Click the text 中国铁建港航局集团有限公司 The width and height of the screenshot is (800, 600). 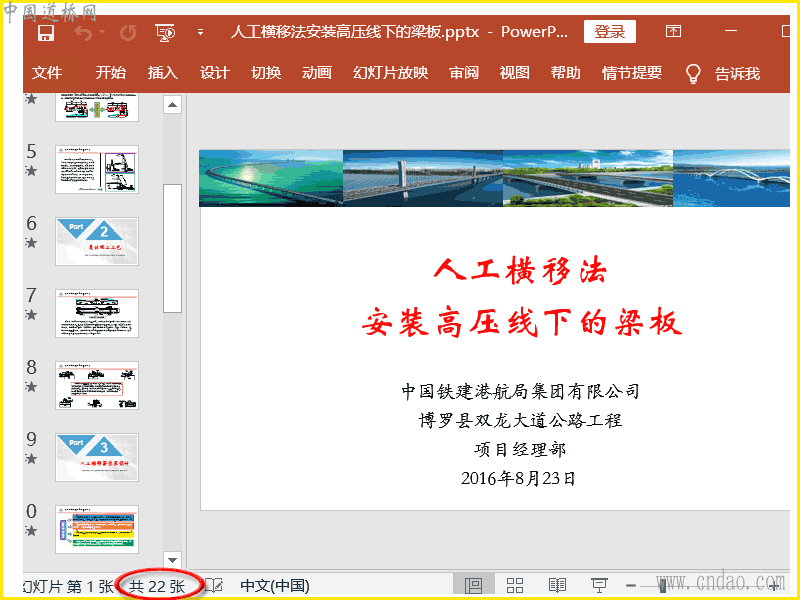tap(520, 391)
